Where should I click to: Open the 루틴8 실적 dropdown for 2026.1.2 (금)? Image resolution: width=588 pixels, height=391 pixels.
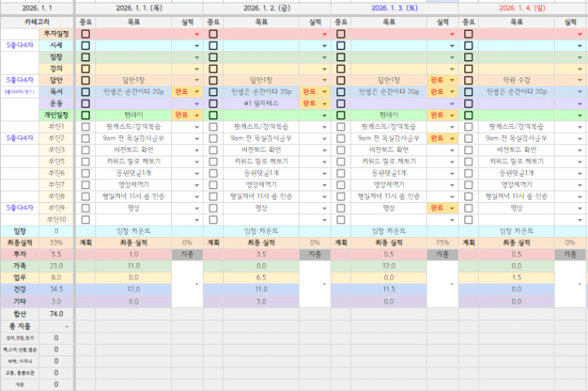(324, 196)
